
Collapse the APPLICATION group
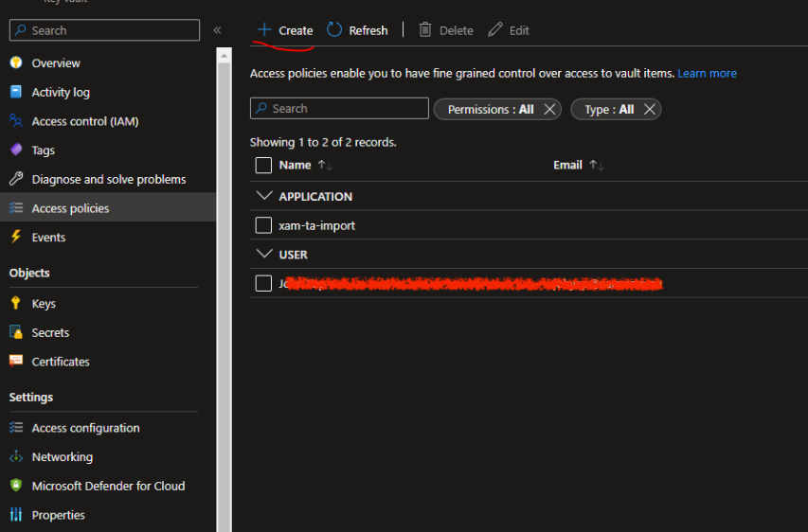[263, 196]
